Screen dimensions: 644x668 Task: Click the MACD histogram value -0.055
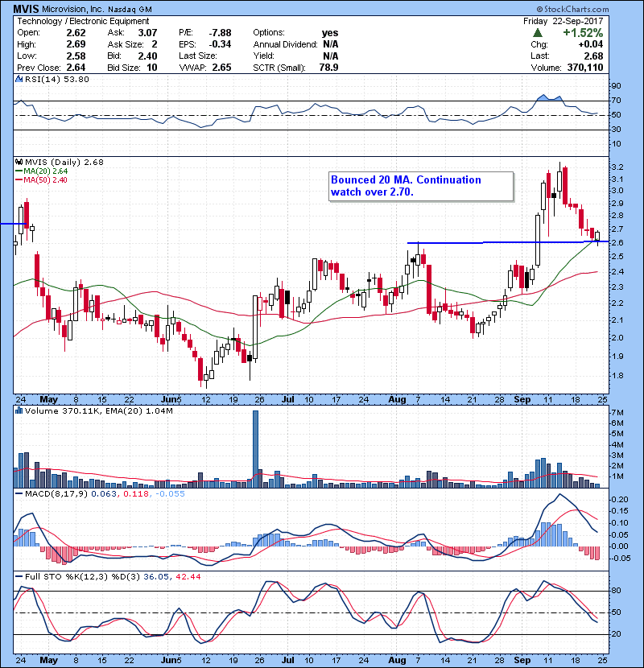[170, 494]
